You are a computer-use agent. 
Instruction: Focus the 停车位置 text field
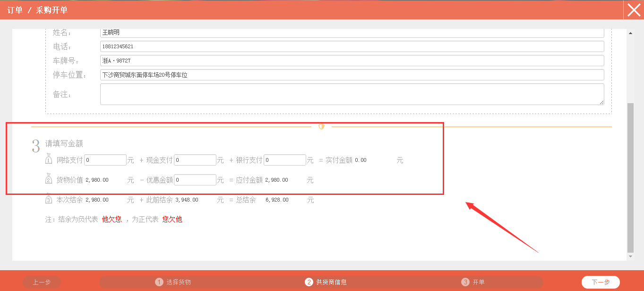click(352, 75)
